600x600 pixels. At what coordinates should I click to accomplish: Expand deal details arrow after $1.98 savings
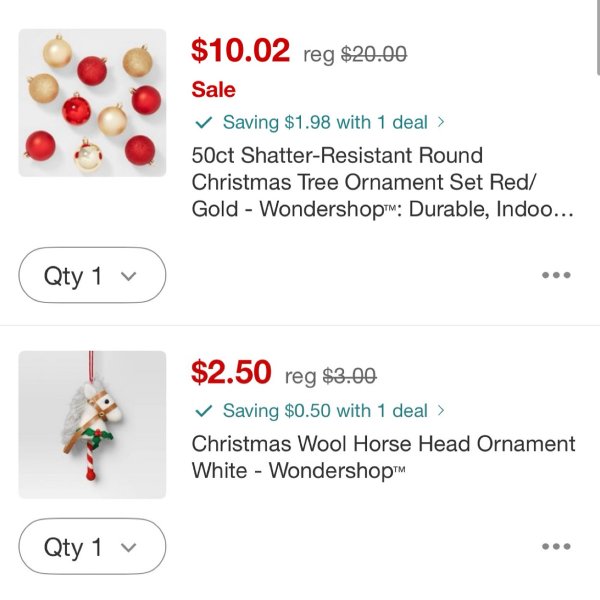pyautogui.click(x=441, y=123)
